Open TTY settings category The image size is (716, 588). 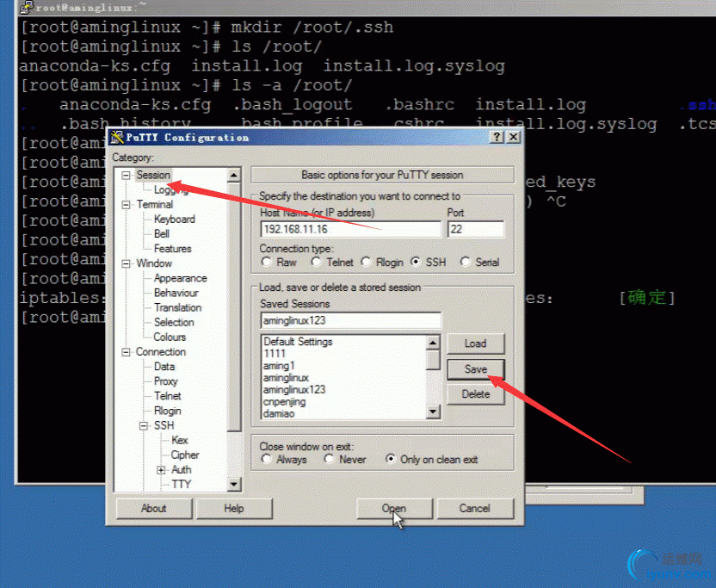[x=182, y=485]
